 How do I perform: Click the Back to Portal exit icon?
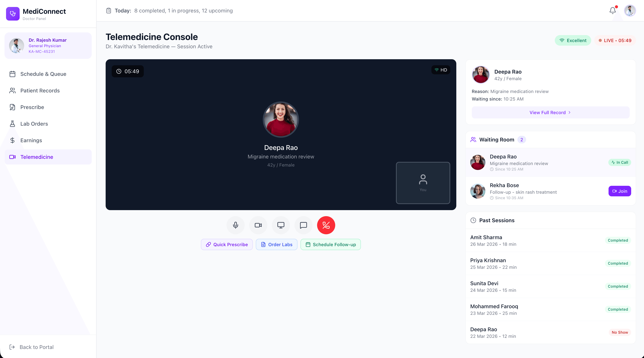click(x=12, y=347)
